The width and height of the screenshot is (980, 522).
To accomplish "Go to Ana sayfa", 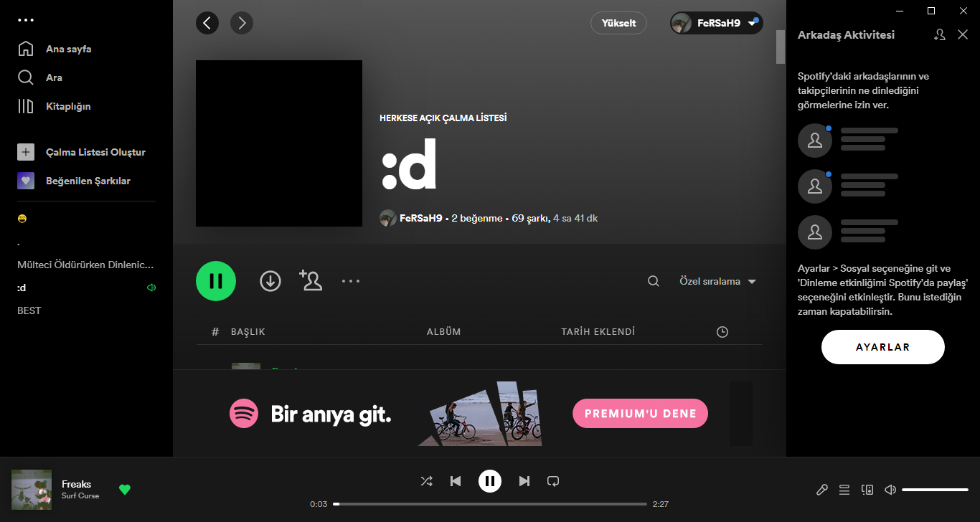I will [55, 49].
